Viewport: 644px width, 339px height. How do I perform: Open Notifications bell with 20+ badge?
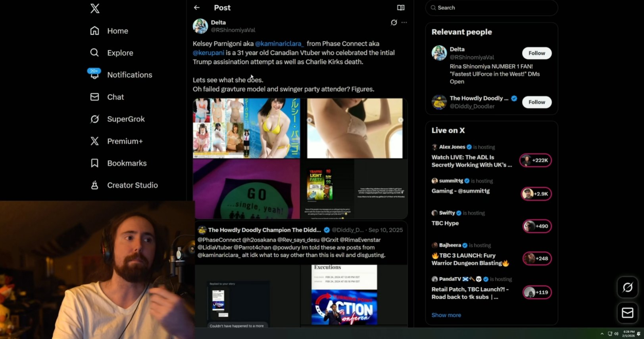click(x=94, y=75)
